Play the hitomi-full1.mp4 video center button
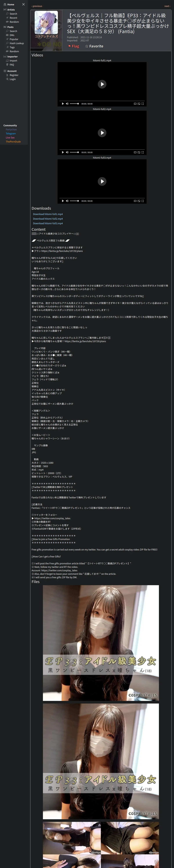The height and width of the screenshot is (868, 174). tap(102, 84)
